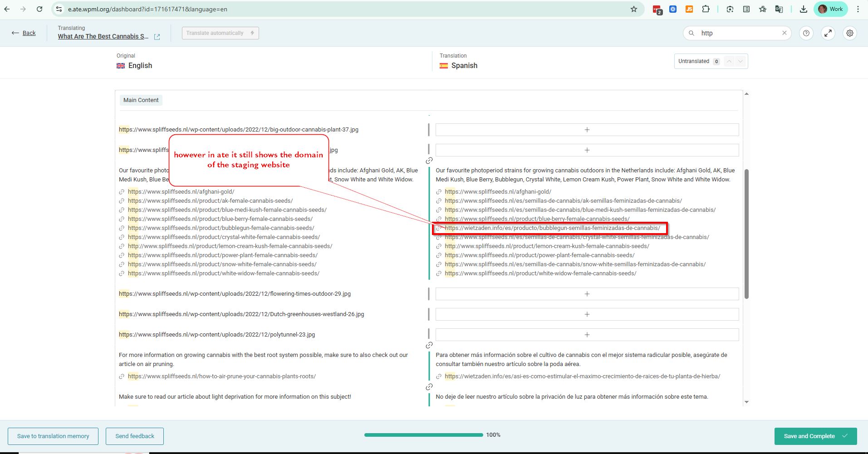Open the Work profile button

click(830, 9)
